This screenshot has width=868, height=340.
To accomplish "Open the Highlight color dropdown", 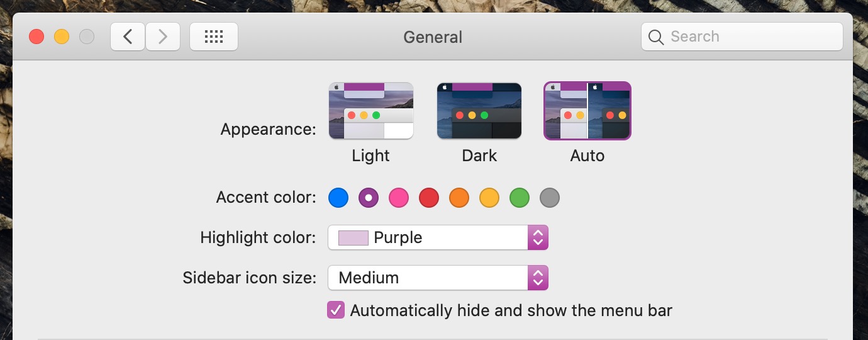I will point(438,238).
